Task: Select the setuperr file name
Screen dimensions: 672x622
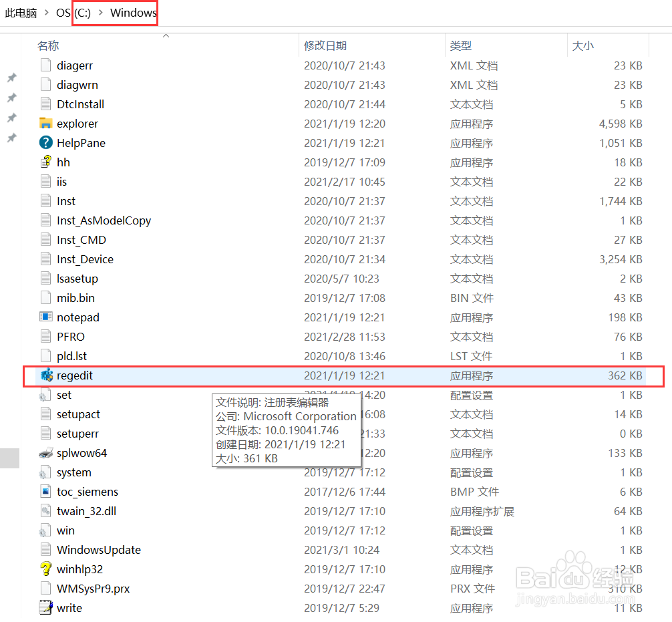Action: [77, 434]
